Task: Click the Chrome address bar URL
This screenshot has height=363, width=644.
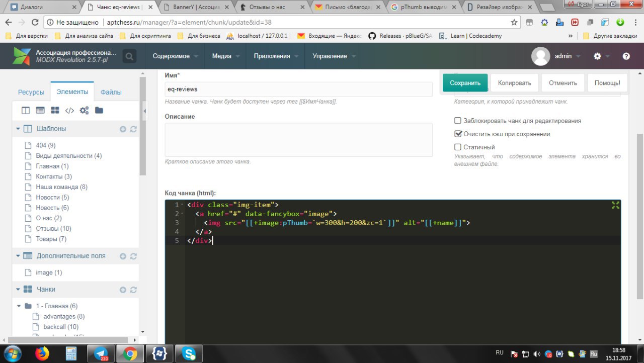Action: pos(189,23)
